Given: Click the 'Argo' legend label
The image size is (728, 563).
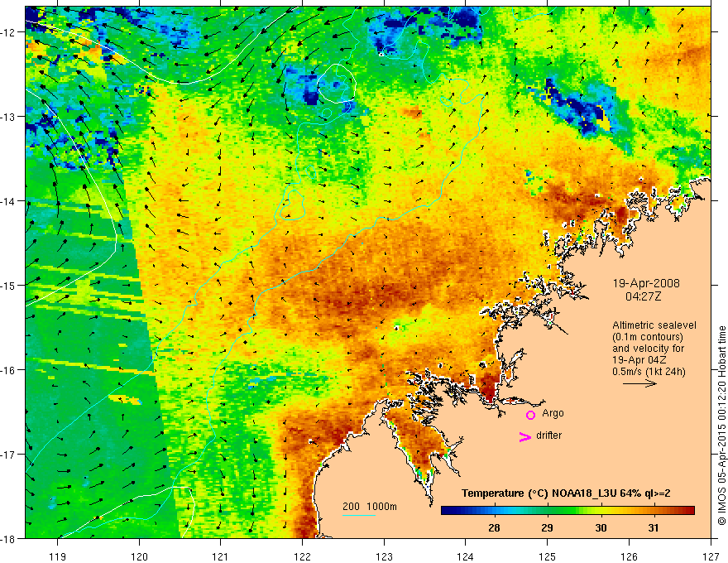Looking at the screenshot, I should pyautogui.click(x=553, y=413).
